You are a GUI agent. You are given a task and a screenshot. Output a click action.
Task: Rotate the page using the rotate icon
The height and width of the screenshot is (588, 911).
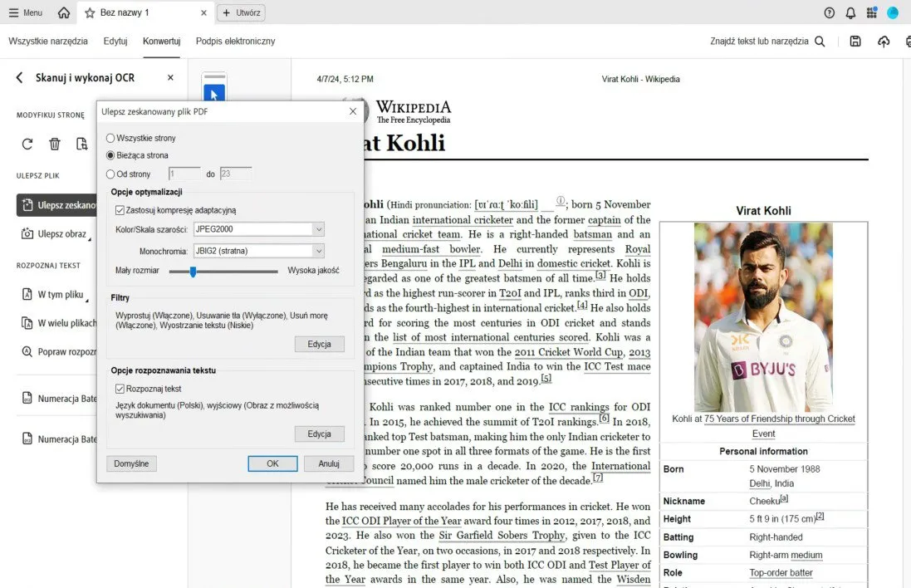click(27, 143)
